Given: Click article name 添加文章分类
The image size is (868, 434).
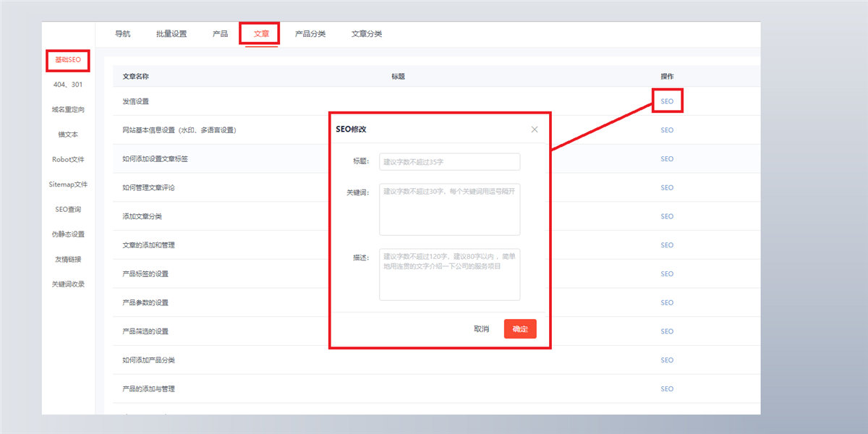Looking at the screenshot, I should click(142, 216).
